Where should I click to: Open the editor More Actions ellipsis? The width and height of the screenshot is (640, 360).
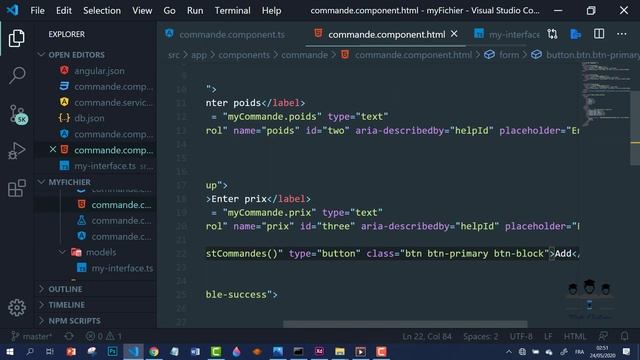(x=622, y=34)
